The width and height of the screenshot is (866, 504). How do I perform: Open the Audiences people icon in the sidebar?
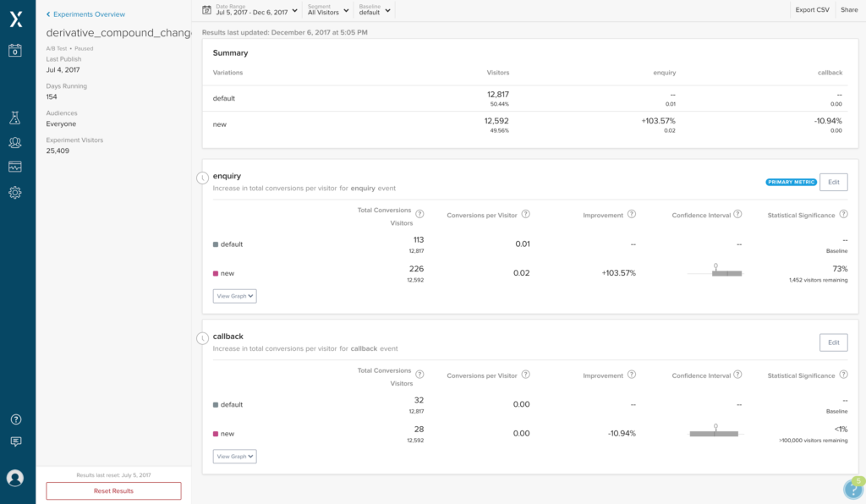15,143
